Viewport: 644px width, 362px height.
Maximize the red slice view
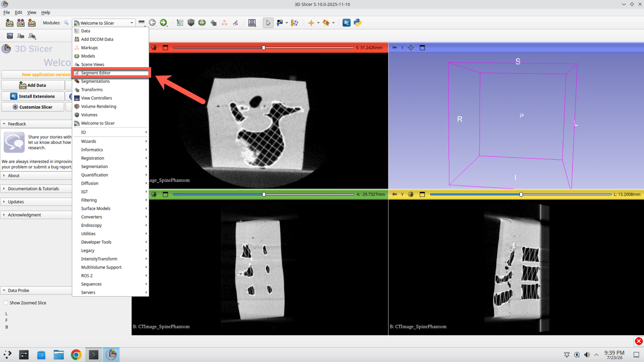(165, 47)
